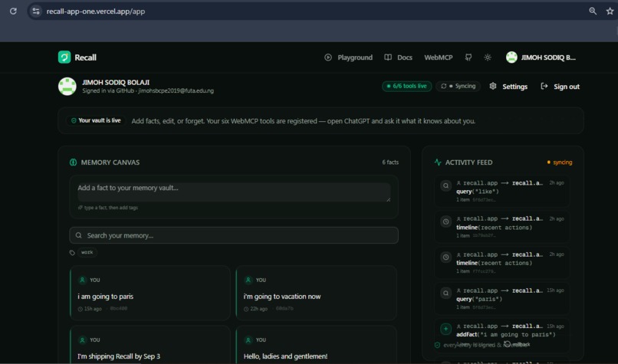
Task: Open Settings
Action: [508, 87]
